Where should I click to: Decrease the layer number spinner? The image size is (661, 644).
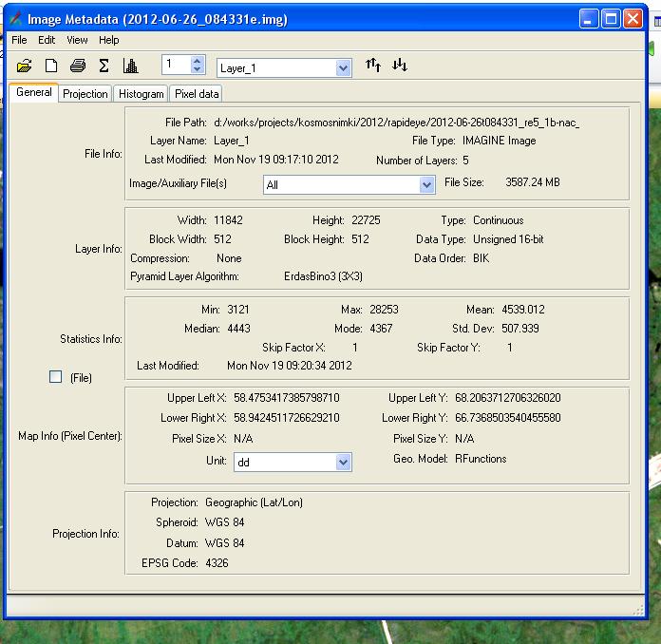pos(198,69)
